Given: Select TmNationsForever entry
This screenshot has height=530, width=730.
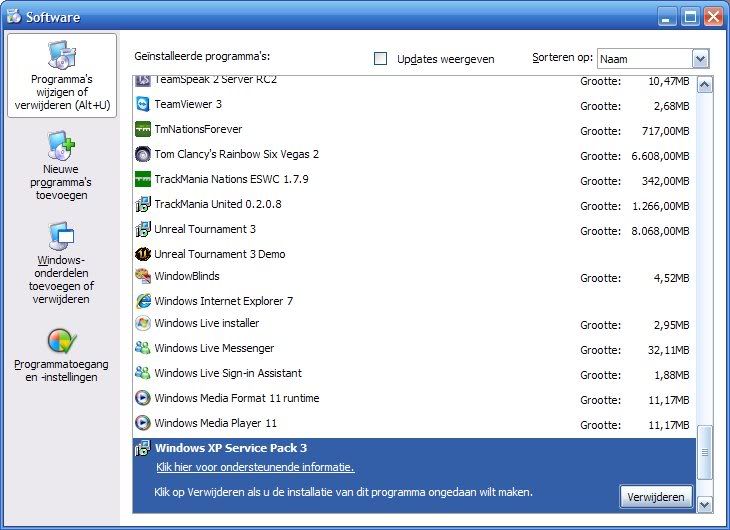Looking at the screenshot, I should click(x=198, y=129).
